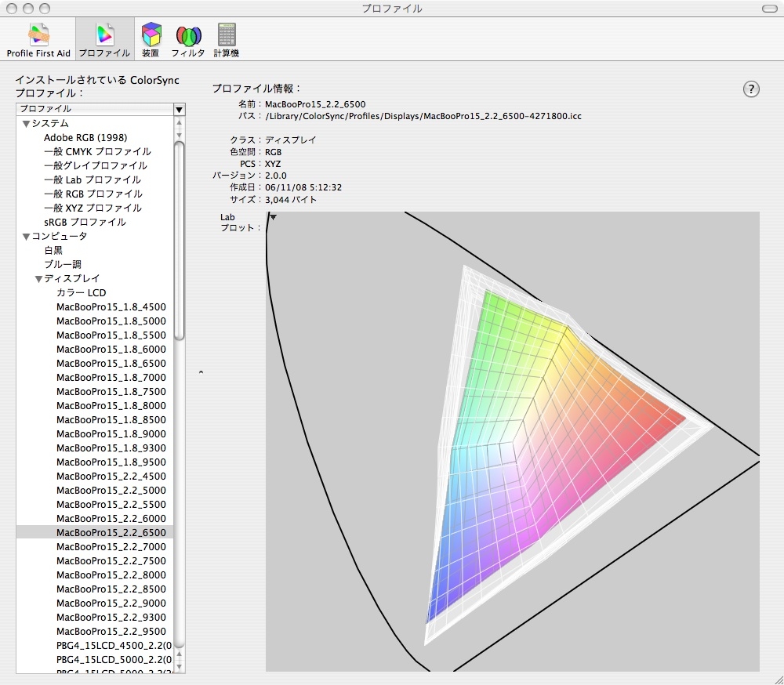Pick the MacBooPro15_2.2_9500 profile

(111, 631)
